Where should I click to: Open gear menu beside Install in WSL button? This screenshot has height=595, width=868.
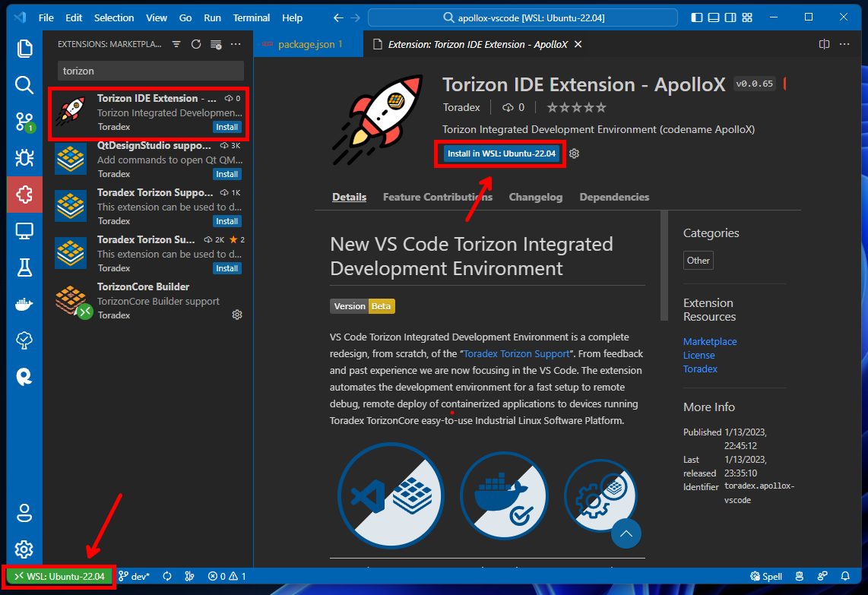[x=575, y=153]
